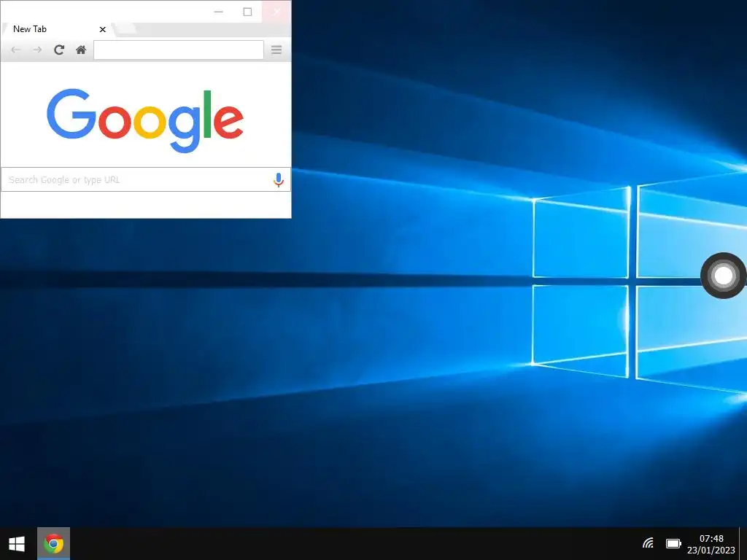This screenshot has width=747, height=560.
Task: Go back using Chrome's back arrow
Action: 16,50
